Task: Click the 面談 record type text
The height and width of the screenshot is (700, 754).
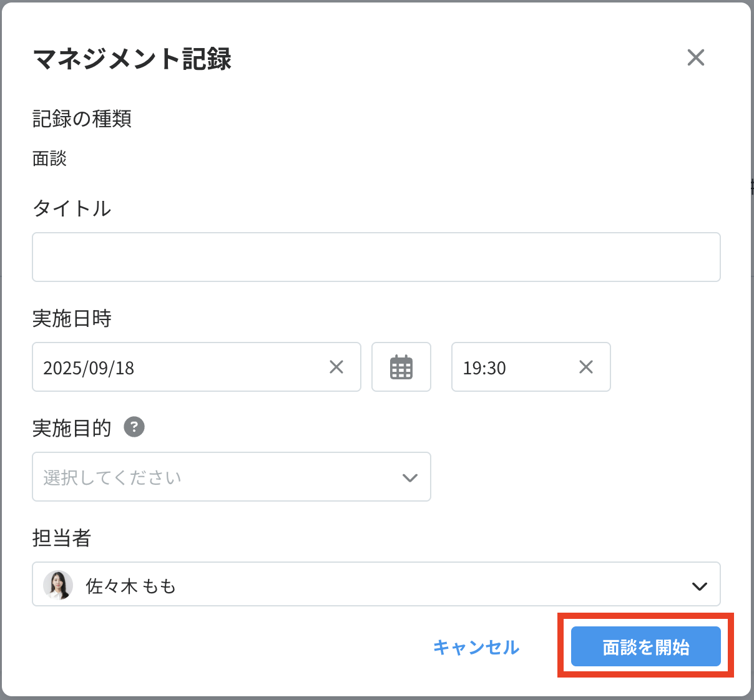Action: (49, 159)
